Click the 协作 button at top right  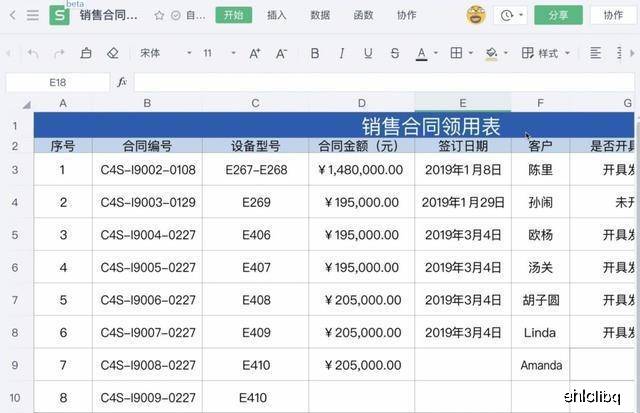[x=613, y=15]
